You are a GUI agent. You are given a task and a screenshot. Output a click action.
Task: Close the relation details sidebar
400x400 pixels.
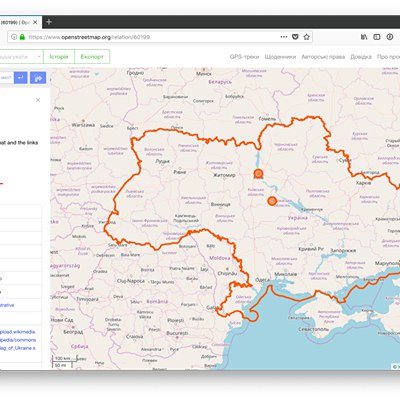[x=38, y=100]
